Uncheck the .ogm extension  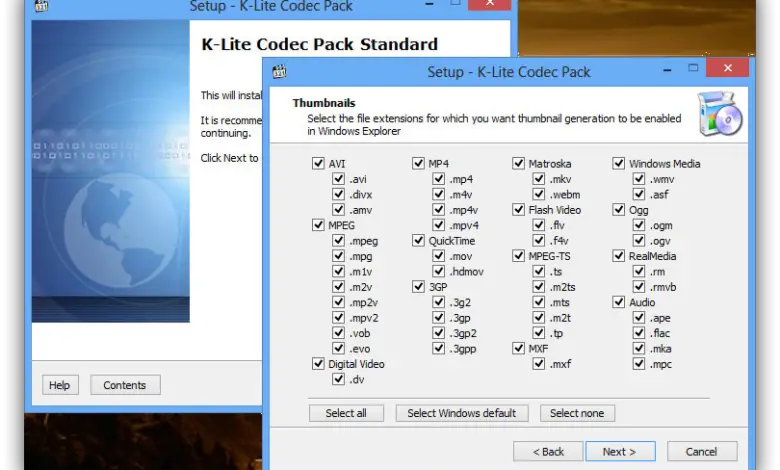coord(639,225)
